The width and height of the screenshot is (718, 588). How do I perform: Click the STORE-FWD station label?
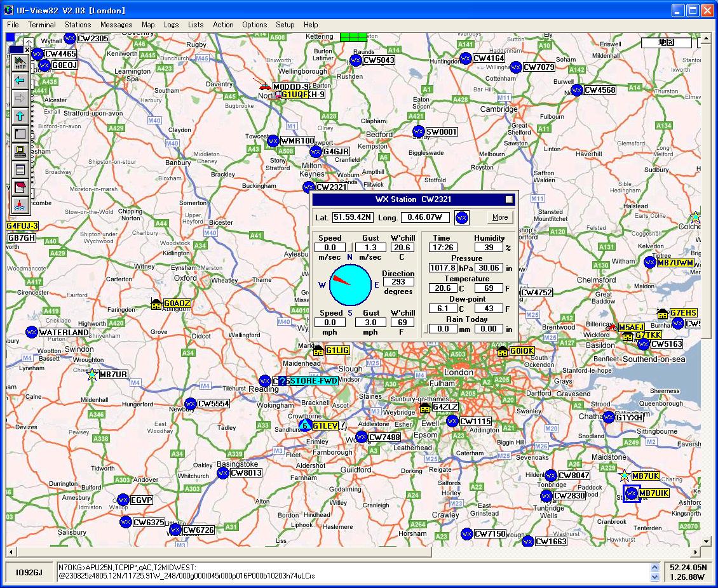(x=314, y=381)
